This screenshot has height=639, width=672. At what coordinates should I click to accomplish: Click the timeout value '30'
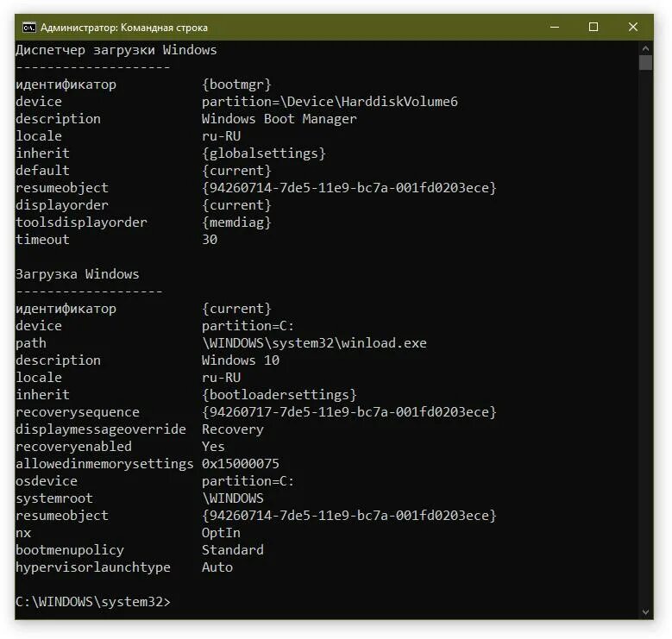[210, 240]
